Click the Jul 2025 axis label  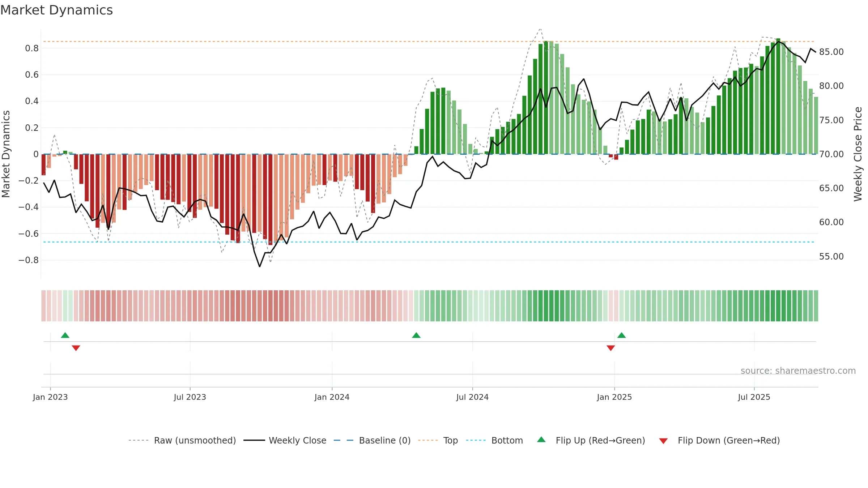tap(754, 397)
